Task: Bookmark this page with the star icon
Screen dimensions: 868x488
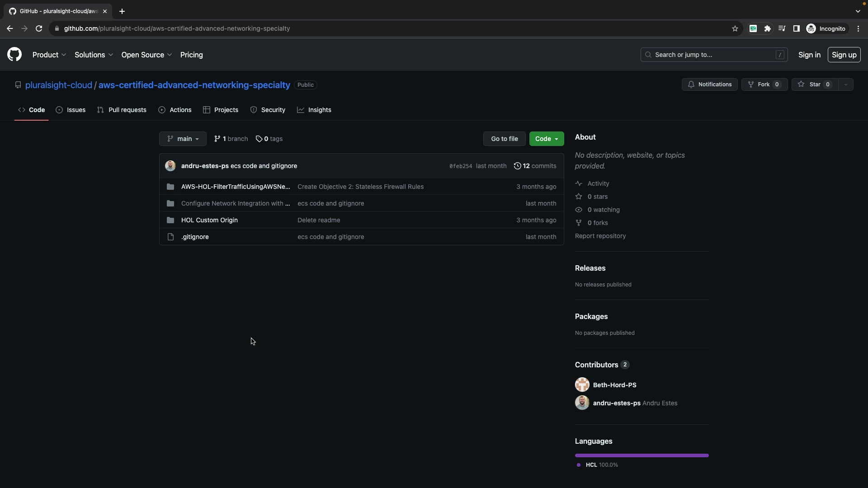Action: click(x=735, y=28)
